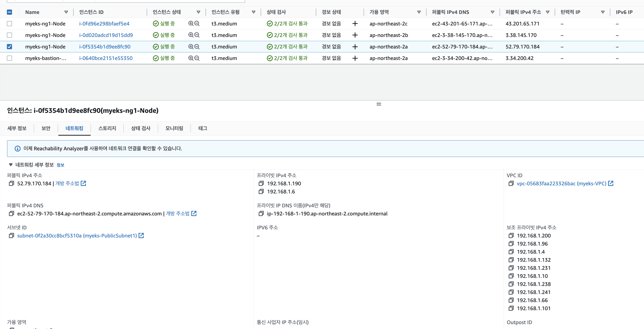
Task: Collapse the networking details section
Action: (x=11, y=165)
